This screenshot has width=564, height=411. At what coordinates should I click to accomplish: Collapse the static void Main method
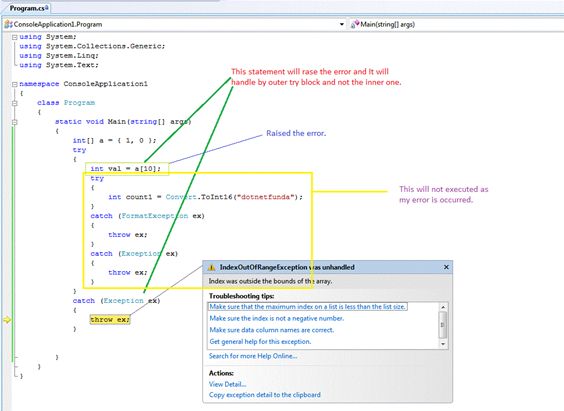(14, 122)
